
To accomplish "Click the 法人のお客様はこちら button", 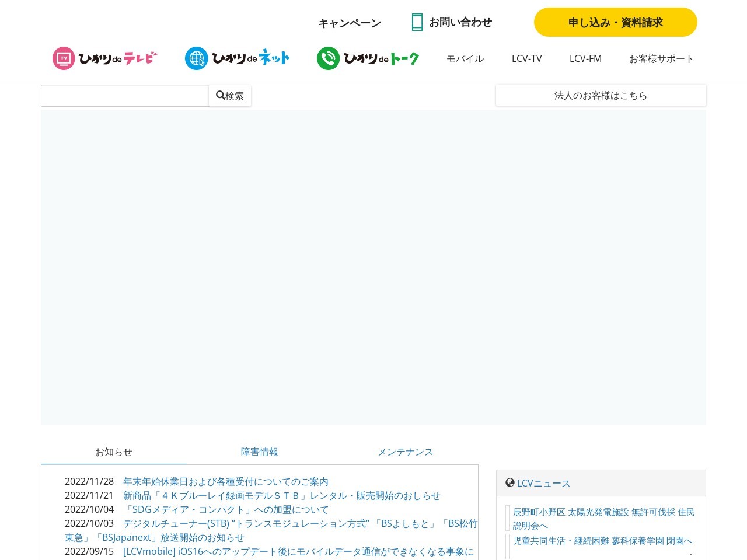I will (601, 95).
